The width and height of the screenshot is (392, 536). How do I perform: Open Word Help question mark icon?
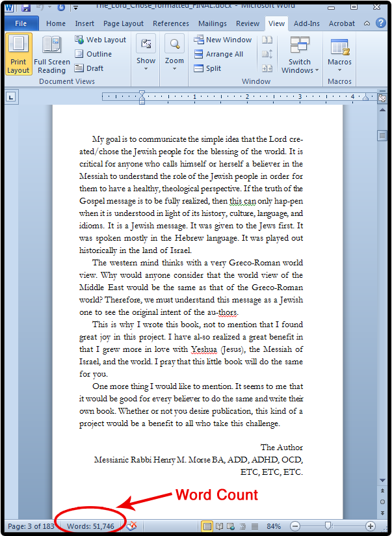tap(381, 23)
